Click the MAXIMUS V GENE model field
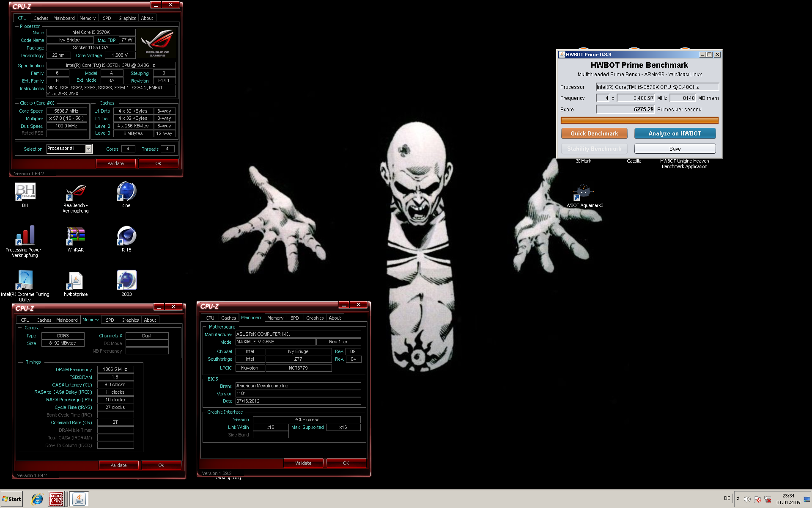Viewport: 812px width, 508px height. [275, 342]
